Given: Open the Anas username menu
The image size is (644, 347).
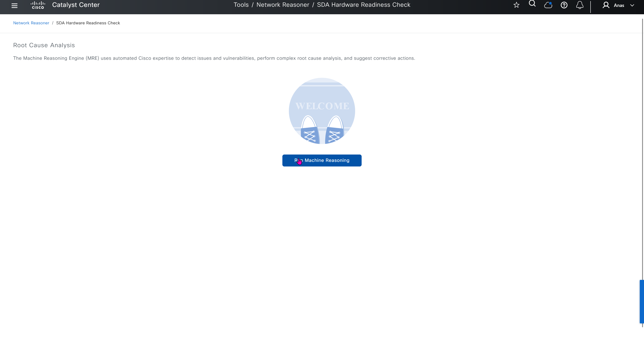Looking at the screenshot, I should pyautogui.click(x=619, y=5).
